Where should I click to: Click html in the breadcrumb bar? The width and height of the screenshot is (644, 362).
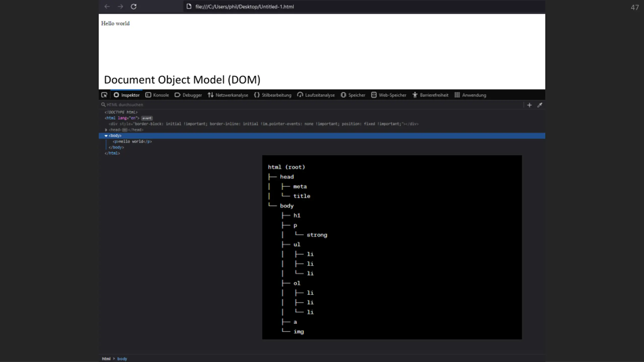pyautogui.click(x=106, y=359)
